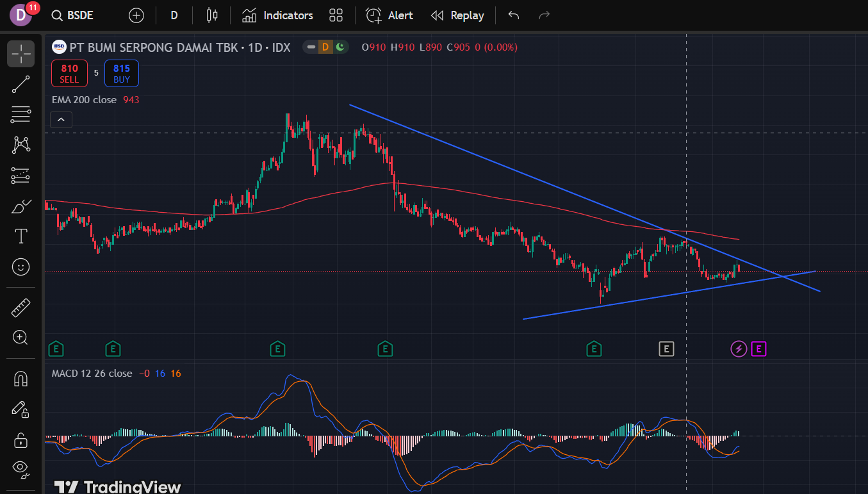This screenshot has width=868, height=494.
Task: Collapse the indicator legend arrow
Action: pyautogui.click(x=61, y=119)
